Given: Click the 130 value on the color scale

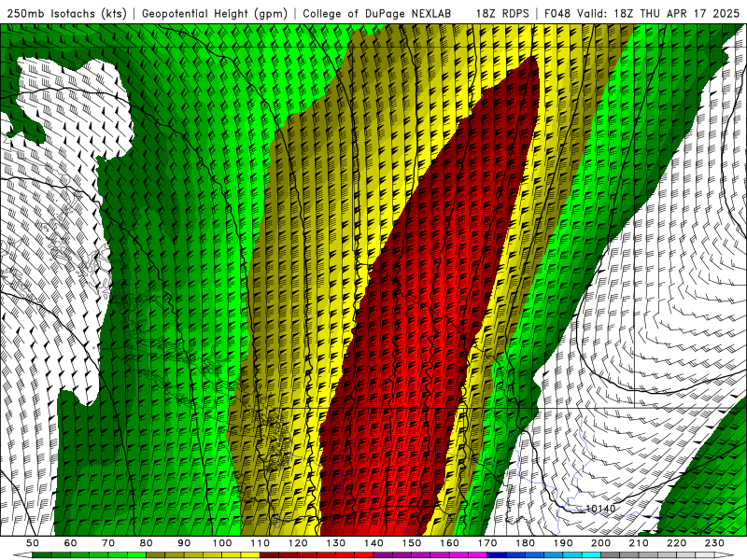Looking at the screenshot, I should coord(336,543).
